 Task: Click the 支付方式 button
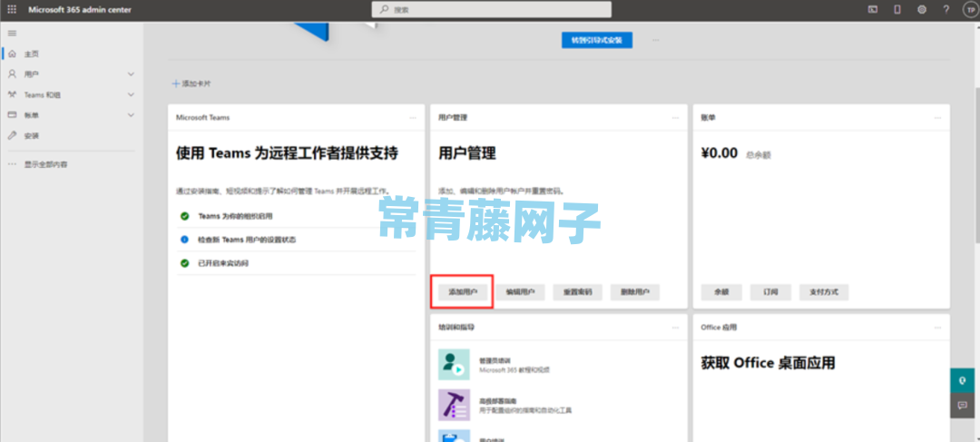coord(824,292)
